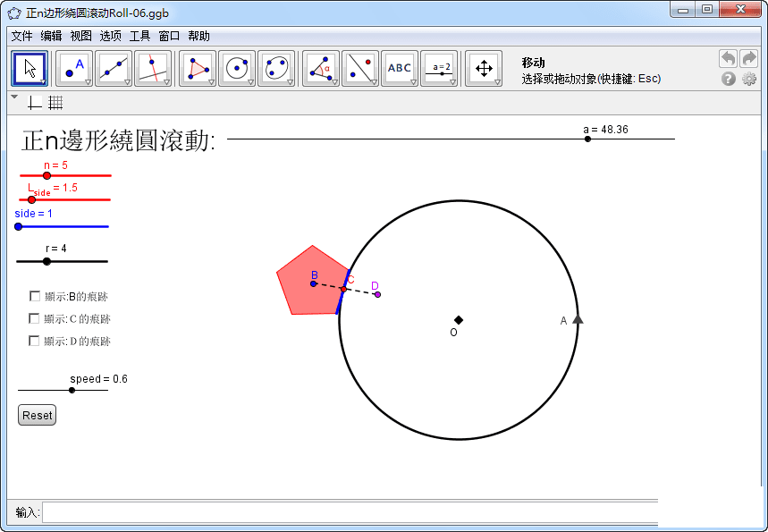Open the 帮助 menu
768x532 pixels.
[x=198, y=36]
